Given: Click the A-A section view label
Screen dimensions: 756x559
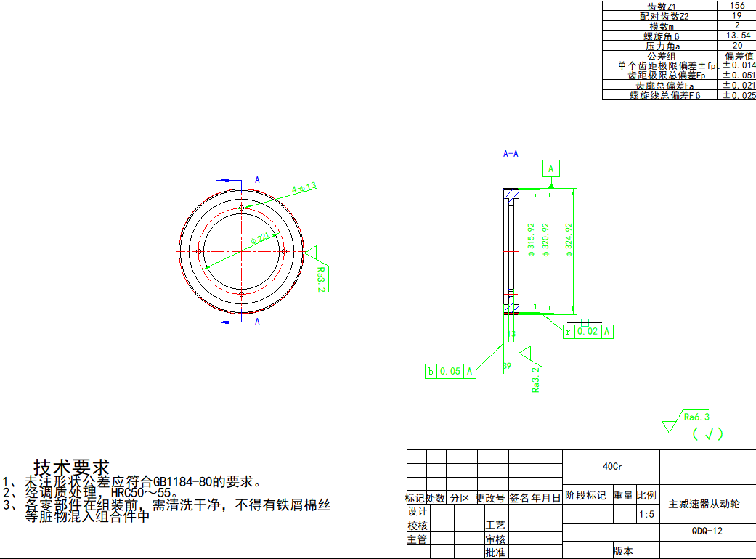Looking at the screenshot, I should 511,154.
